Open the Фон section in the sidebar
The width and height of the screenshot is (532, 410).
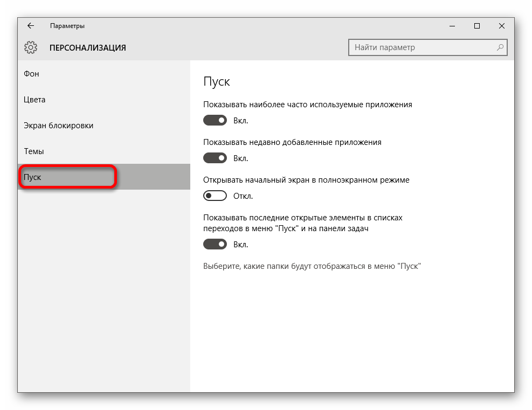[x=32, y=74]
